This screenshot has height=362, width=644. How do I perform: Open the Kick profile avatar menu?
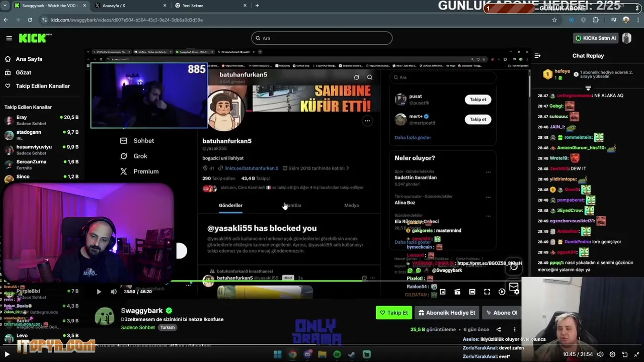626,38
